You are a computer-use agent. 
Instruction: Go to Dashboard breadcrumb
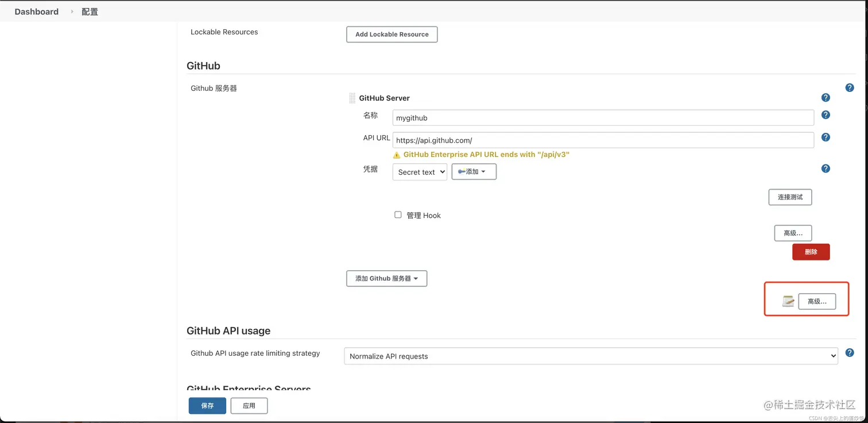[x=37, y=11]
